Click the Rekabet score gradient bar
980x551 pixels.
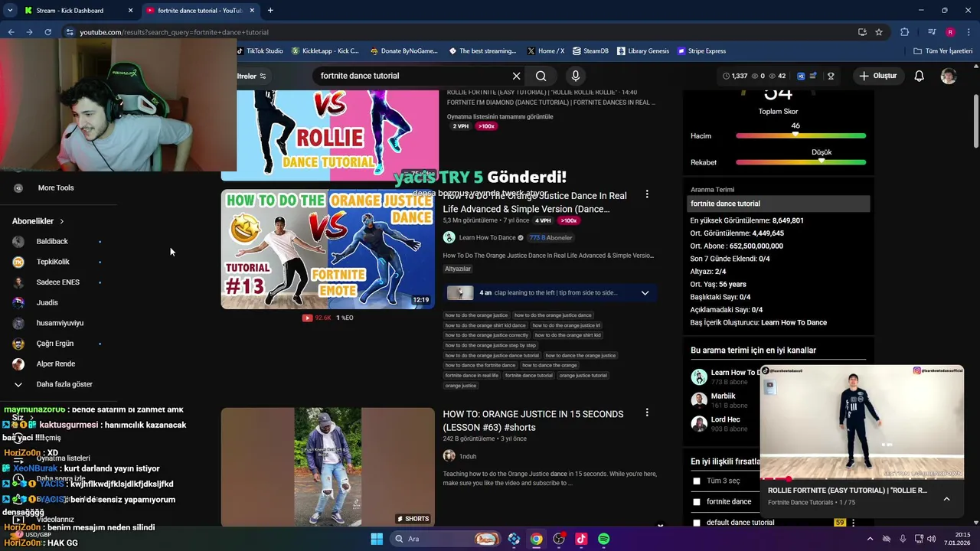[x=801, y=162]
